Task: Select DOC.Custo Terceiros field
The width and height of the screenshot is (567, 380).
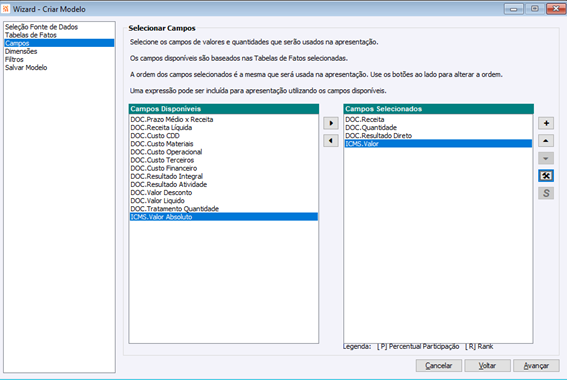Action: coord(223,160)
